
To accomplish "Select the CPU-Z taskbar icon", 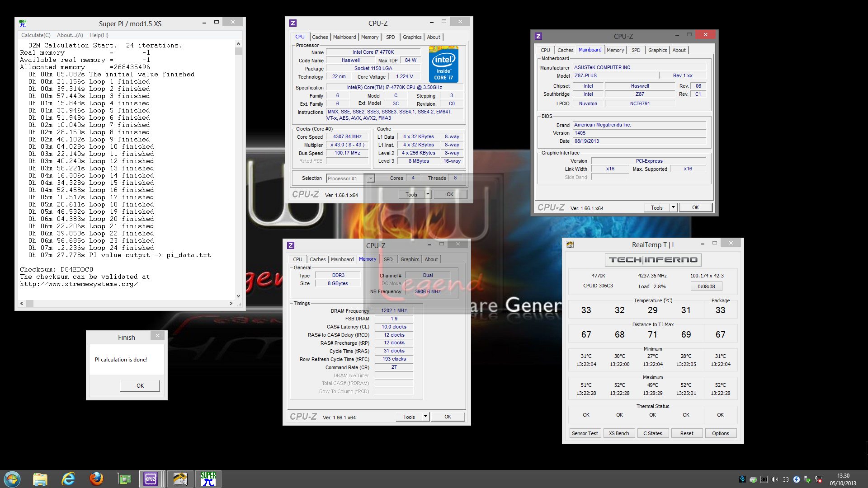I will click(x=151, y=479).
